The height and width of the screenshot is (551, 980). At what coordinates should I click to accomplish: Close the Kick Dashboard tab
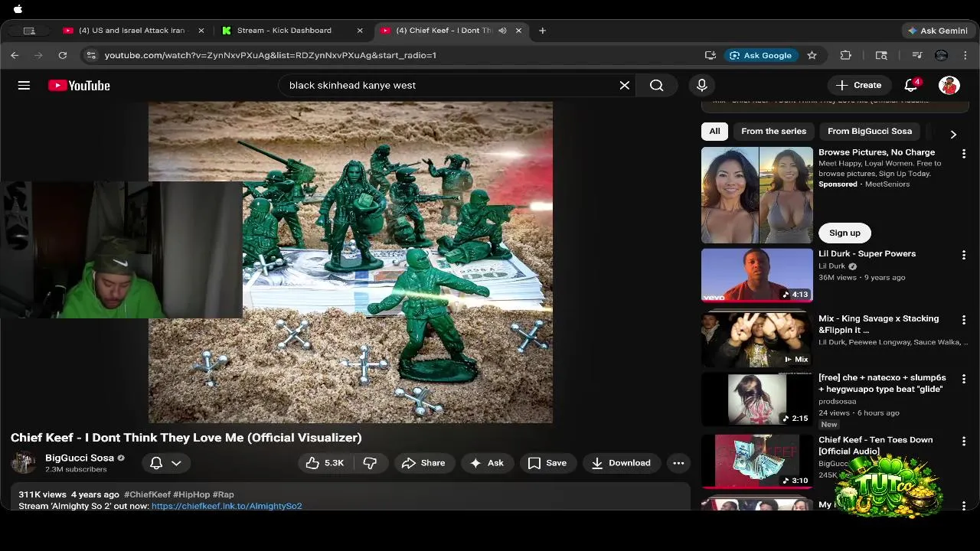pos(360,31)
